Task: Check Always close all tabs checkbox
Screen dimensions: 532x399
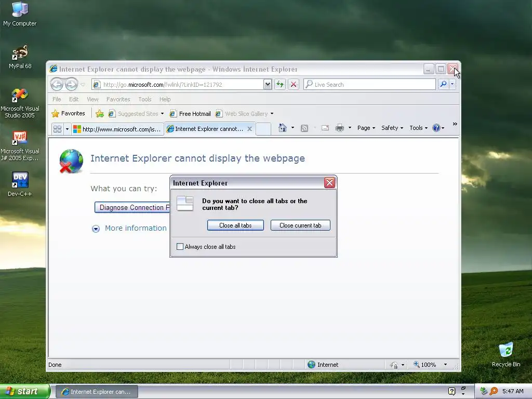Action: (180, 247)
